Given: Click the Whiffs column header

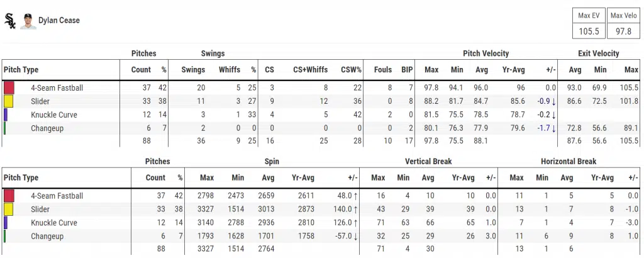Looking at the screenshot, I should click(x=230, y=70).
